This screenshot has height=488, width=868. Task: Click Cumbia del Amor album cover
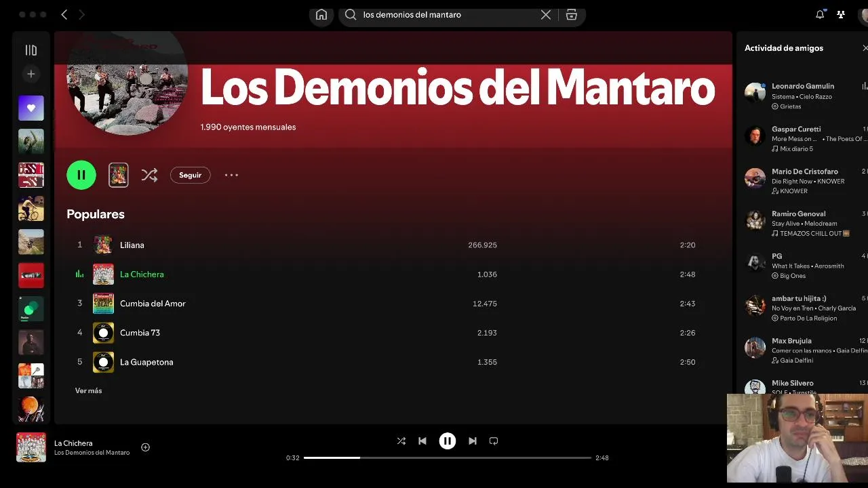tap(103, 303)
